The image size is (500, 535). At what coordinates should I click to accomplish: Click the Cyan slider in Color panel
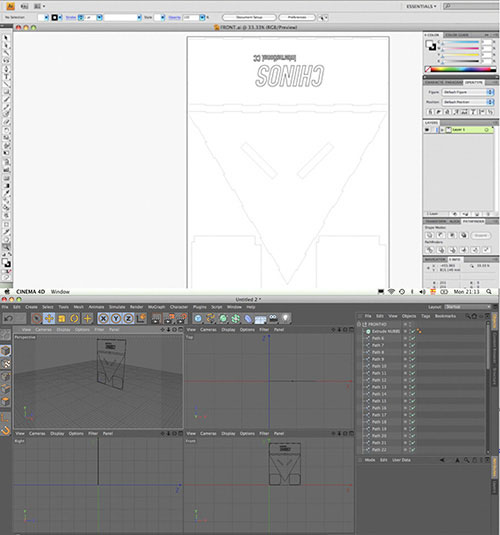coord(461,42)
